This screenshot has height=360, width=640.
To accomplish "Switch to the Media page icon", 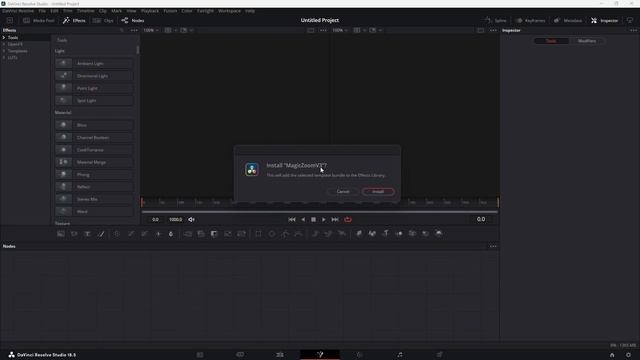I will pos(200,355).
